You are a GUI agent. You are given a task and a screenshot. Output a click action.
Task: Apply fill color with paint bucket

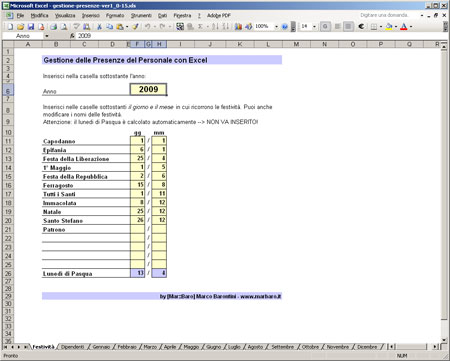click(388, 27)
